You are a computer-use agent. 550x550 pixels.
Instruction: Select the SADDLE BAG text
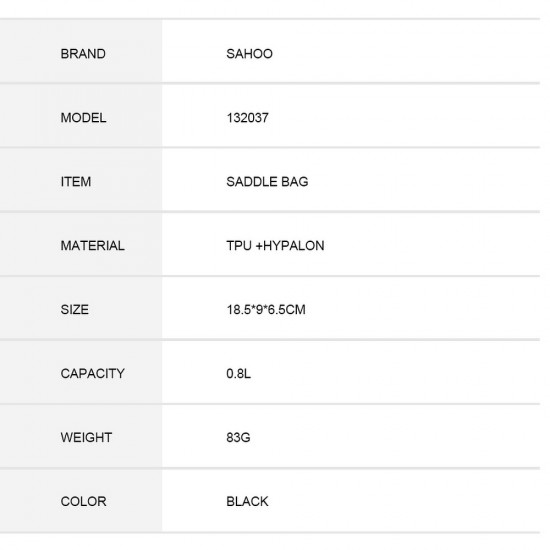[x=267, y=182]
